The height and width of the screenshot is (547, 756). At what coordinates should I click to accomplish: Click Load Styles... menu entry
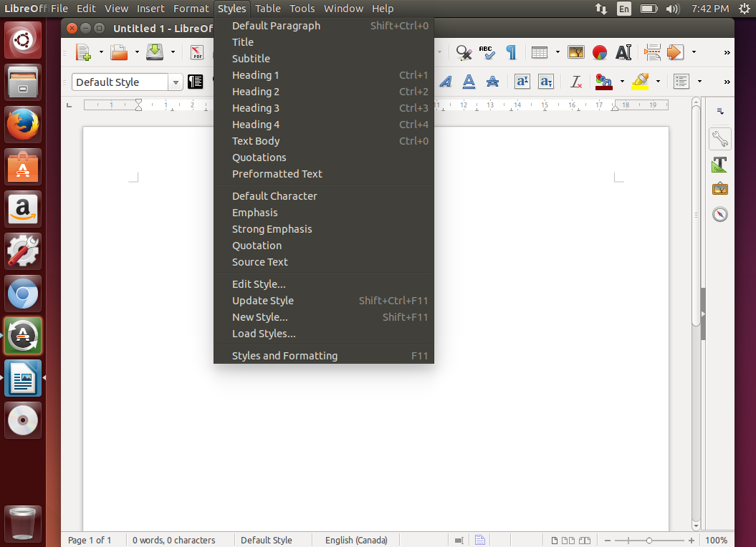pos(264,334)
